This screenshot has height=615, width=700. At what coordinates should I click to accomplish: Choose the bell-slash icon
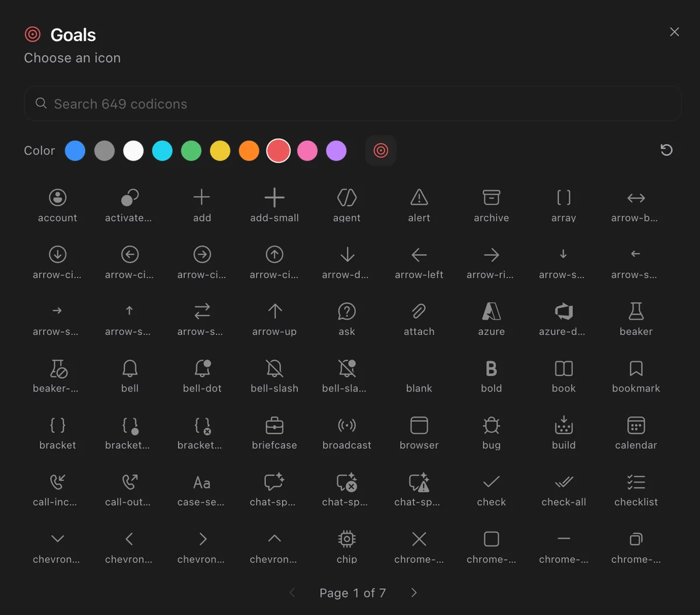pyautogui.click(x=274, y=376)
